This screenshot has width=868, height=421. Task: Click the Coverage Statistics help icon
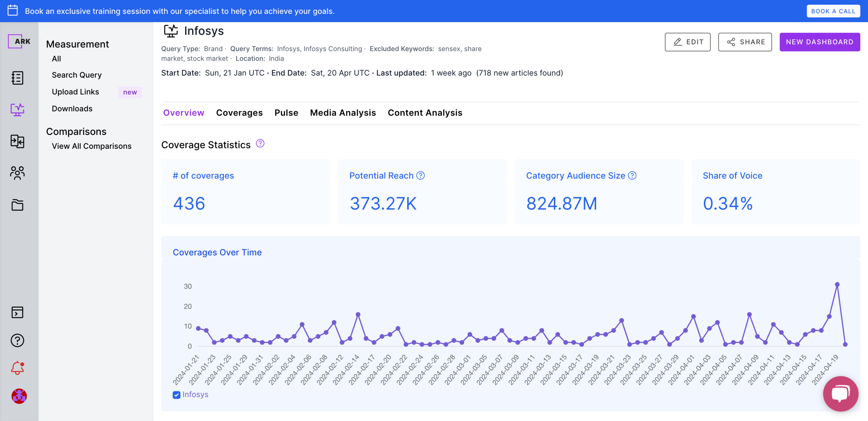coord(260,144)
